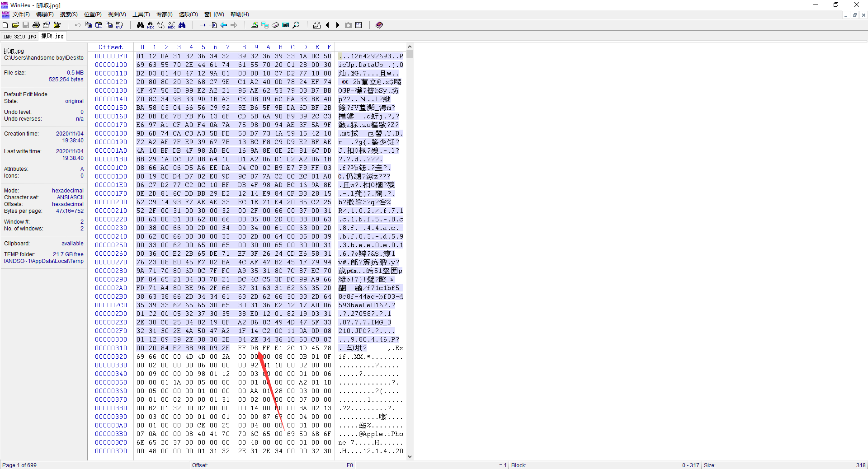Click the camera Snapshot icon

click(348, 25)
